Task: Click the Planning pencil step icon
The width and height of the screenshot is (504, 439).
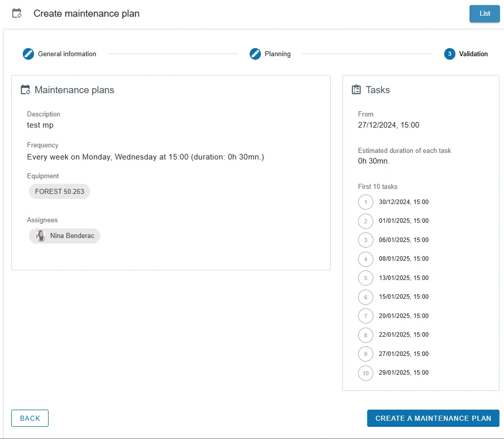Action: tap(255, 54)
